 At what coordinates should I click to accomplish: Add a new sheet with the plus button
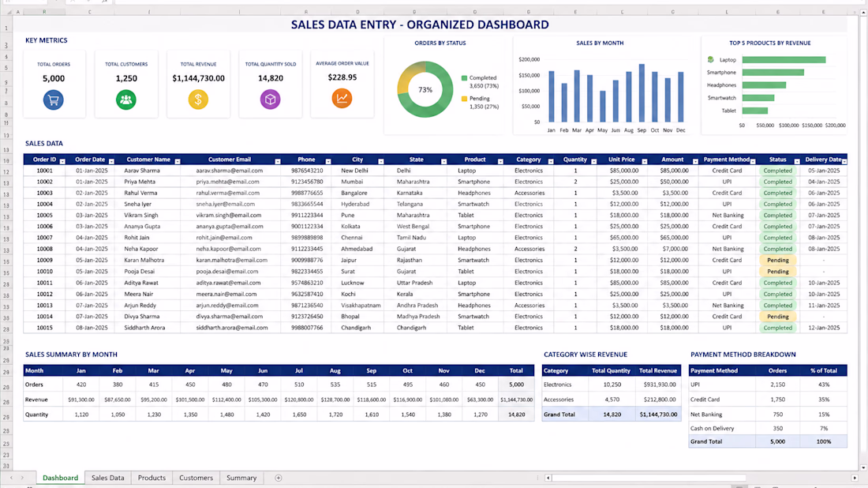(x=279, y=478)
